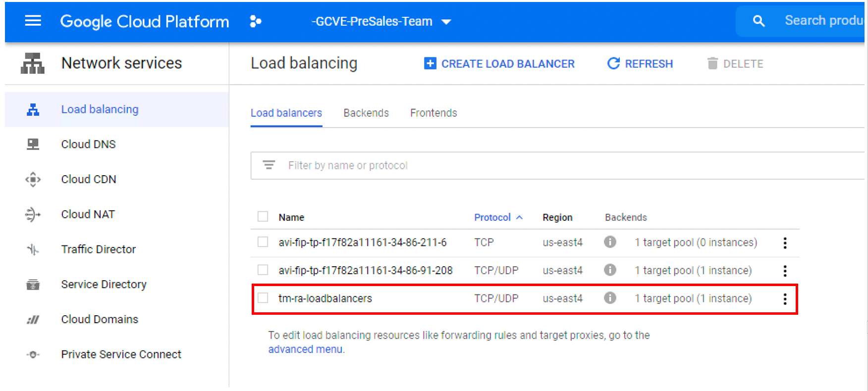Focus the Search products box
The image size is (868, 391).
pos(800,21)
